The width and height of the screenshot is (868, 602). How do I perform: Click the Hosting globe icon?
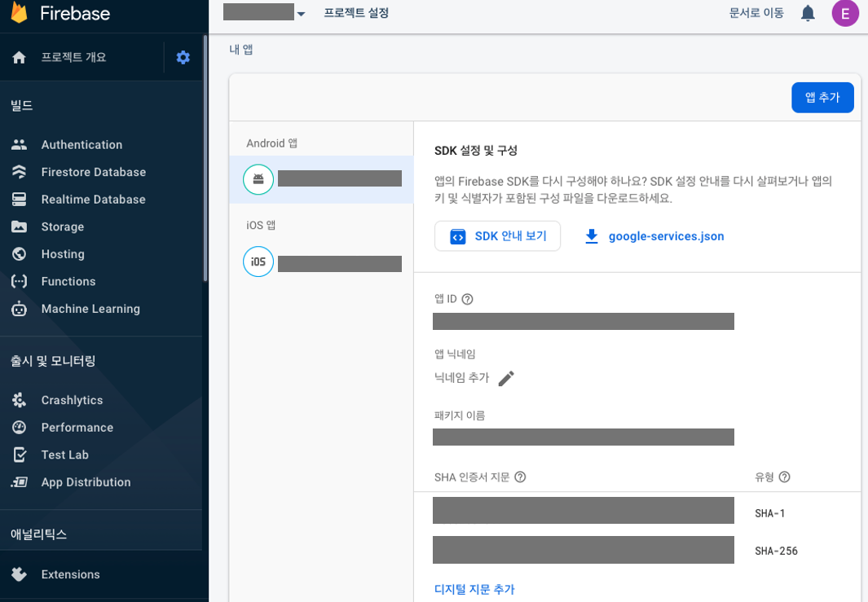tap(19, 254)
